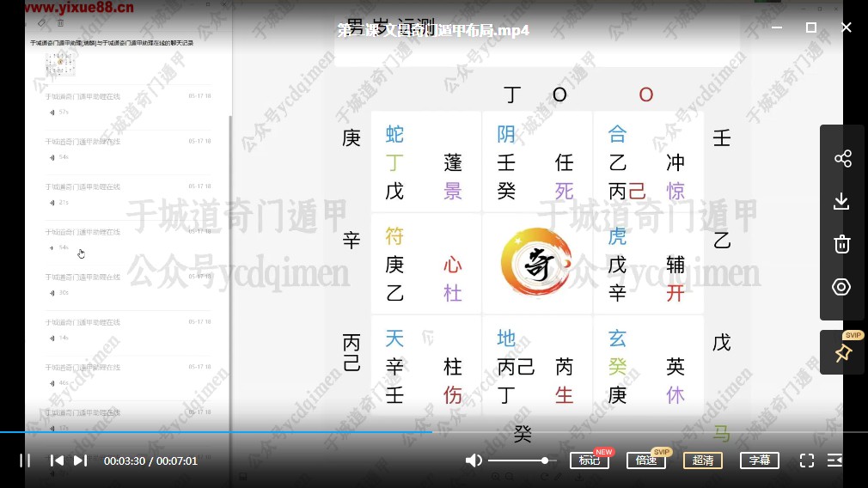Click the red O marker above chart
The image size is (868, 488).
click(x=646, y=95)
